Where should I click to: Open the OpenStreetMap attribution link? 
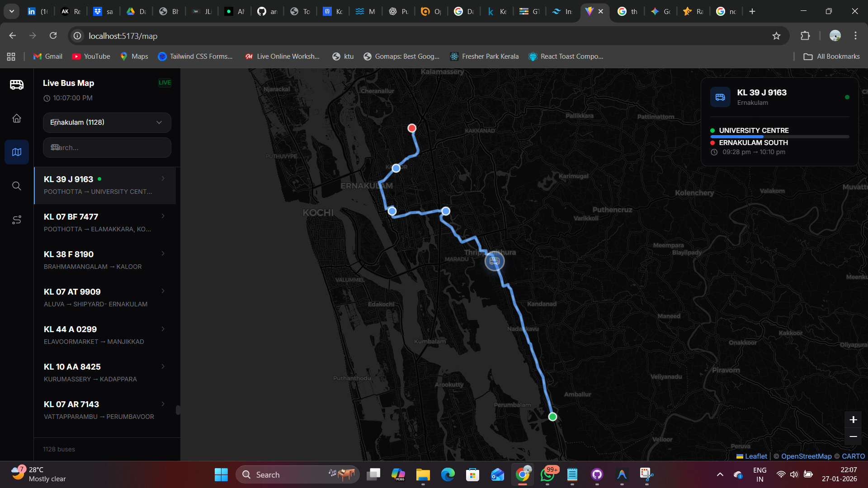coord(806,456)
